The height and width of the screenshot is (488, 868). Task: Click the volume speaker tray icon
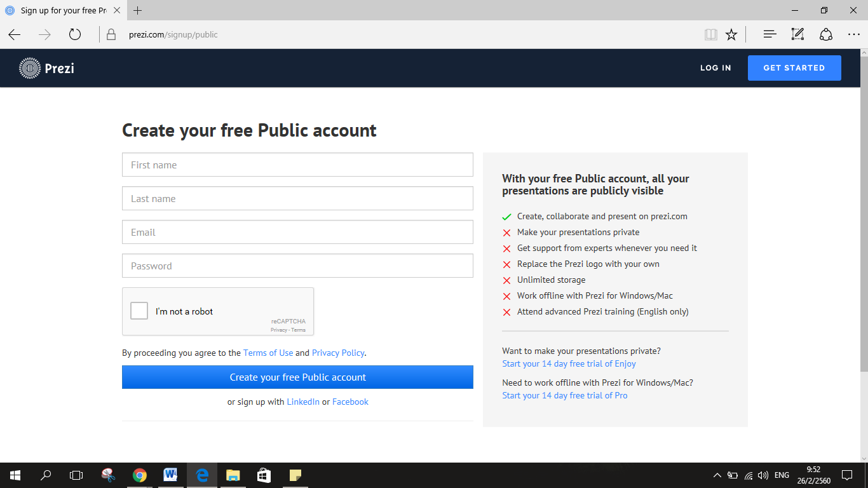[763, 475]
